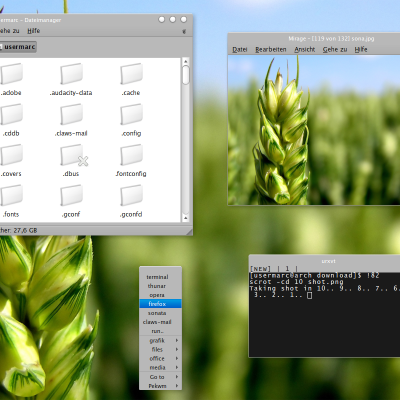The height and width of the screenshot is (400, 400).
Task: Select tab 1 in urxvt terminal
Action: pos(287,268)
